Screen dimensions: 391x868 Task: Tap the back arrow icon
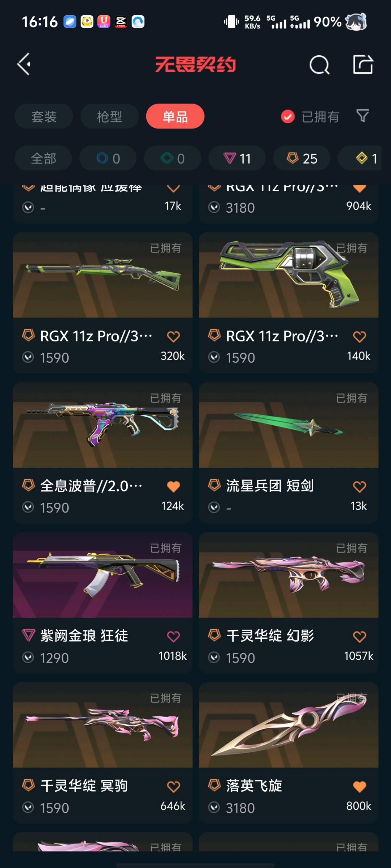point(24,64)
